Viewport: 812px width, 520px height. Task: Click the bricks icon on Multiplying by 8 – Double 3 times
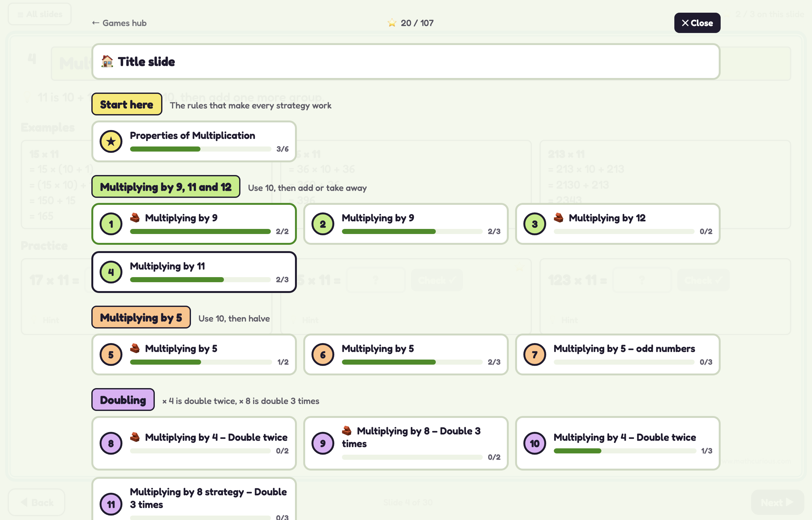tap(347, 431)
